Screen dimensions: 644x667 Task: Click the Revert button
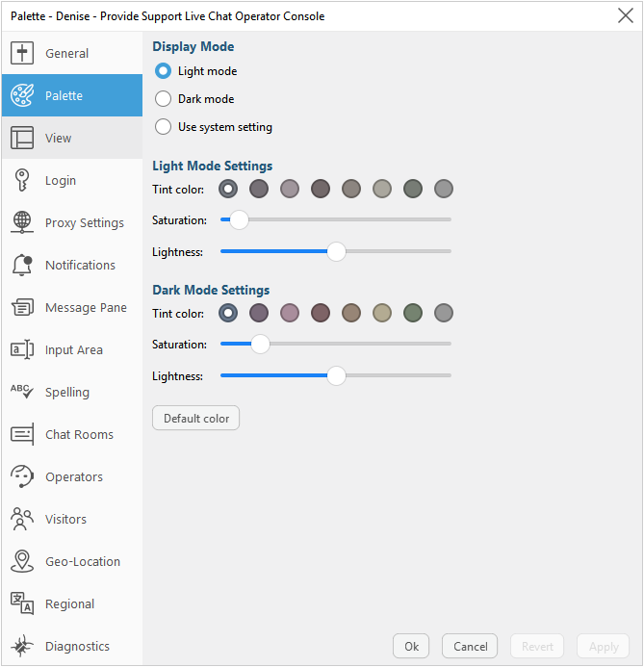click(x=537, y=646)
